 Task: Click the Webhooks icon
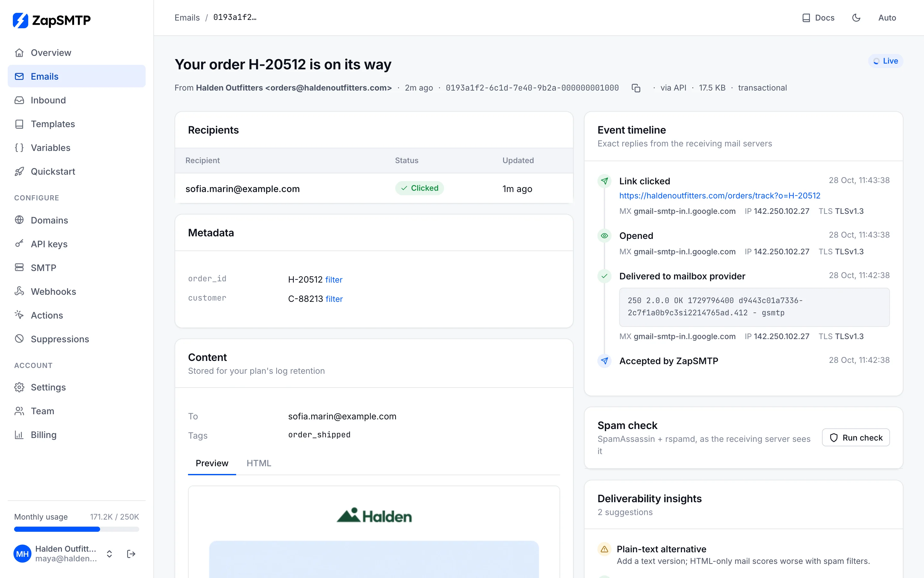(x=19, y=291)
